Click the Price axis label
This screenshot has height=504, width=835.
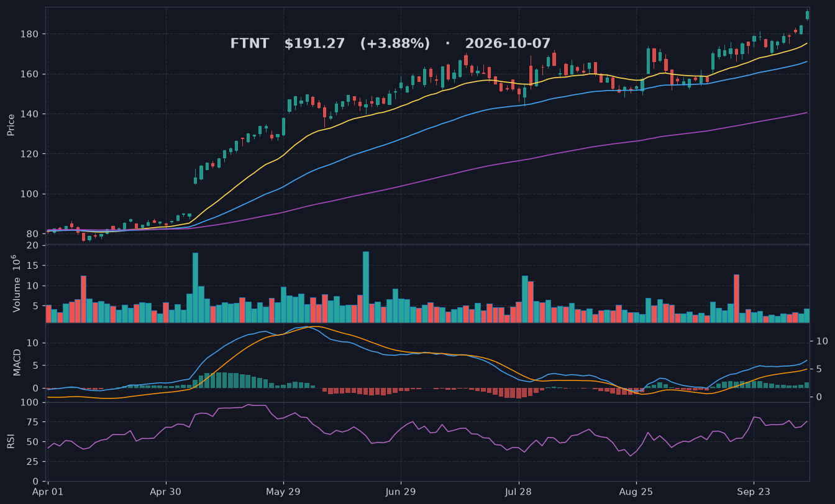click(11, 125)
